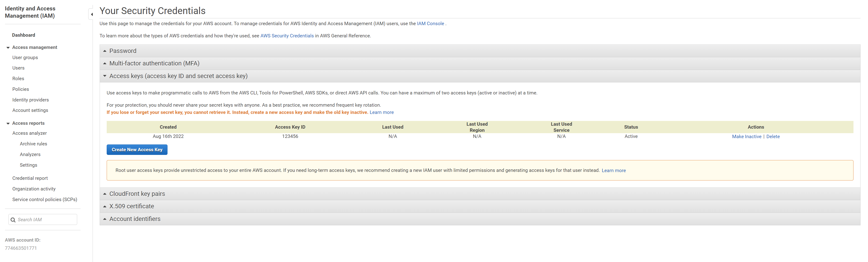Open the Dashboard menu item

(x=24, y=35)
